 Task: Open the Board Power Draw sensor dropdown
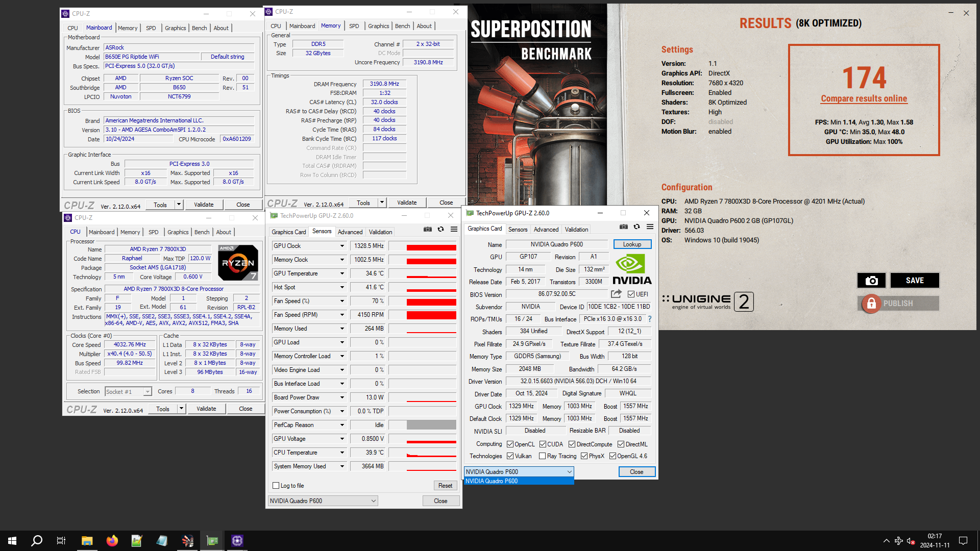click(x=342, y=397)
